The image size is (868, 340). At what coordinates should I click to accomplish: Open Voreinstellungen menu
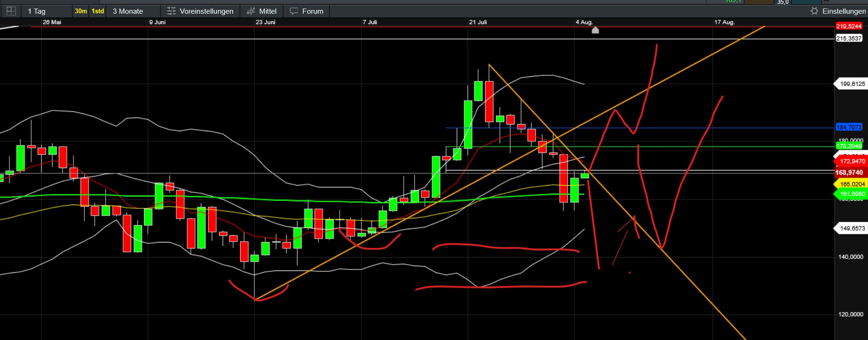click(x=200, y=11)
